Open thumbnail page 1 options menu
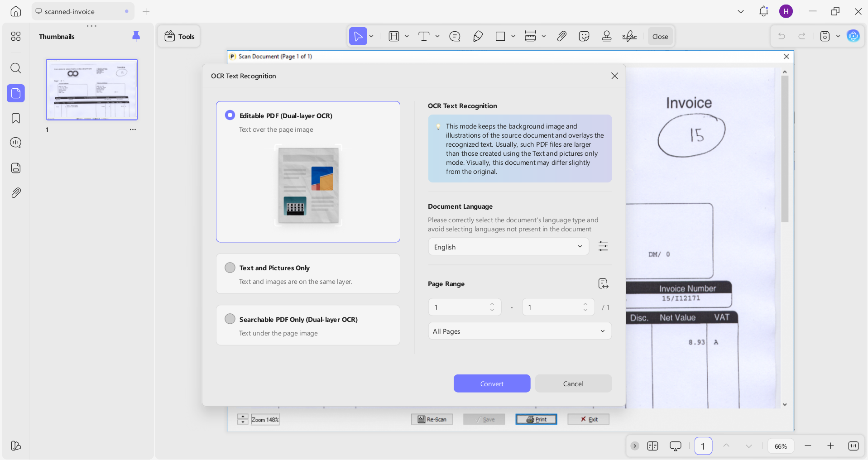This screenshot has width=868, height=460. [133, 129]
